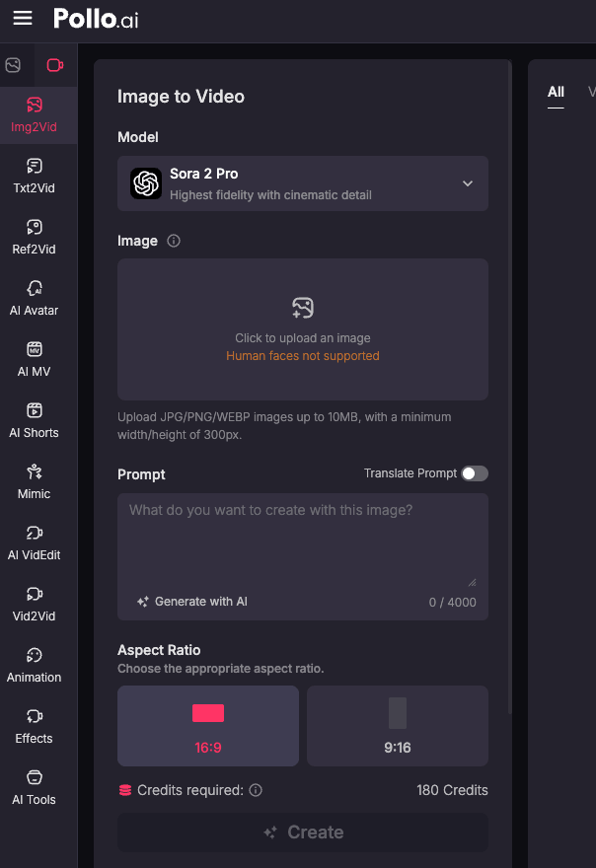Toggle the Translate Prompt switch
Image resolution: width=596 pixels, height=868 pixels.
click(x=475, y=473)
